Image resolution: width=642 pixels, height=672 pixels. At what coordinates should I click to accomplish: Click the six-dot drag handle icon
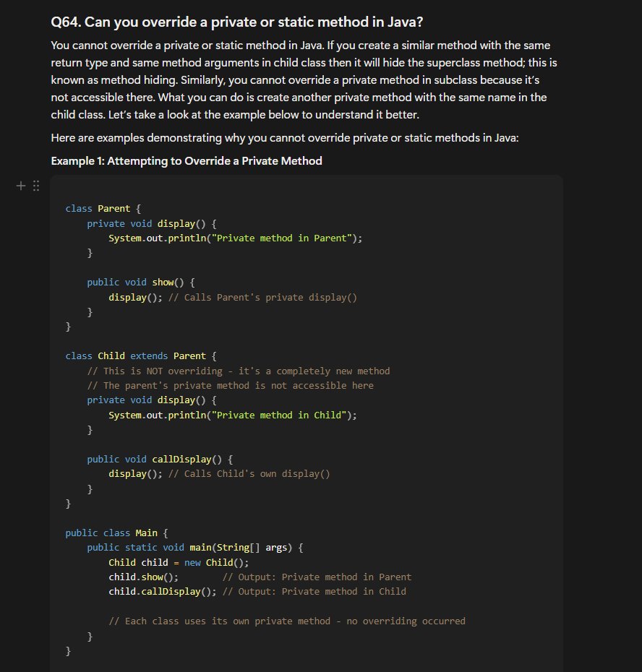click(36, 186)
